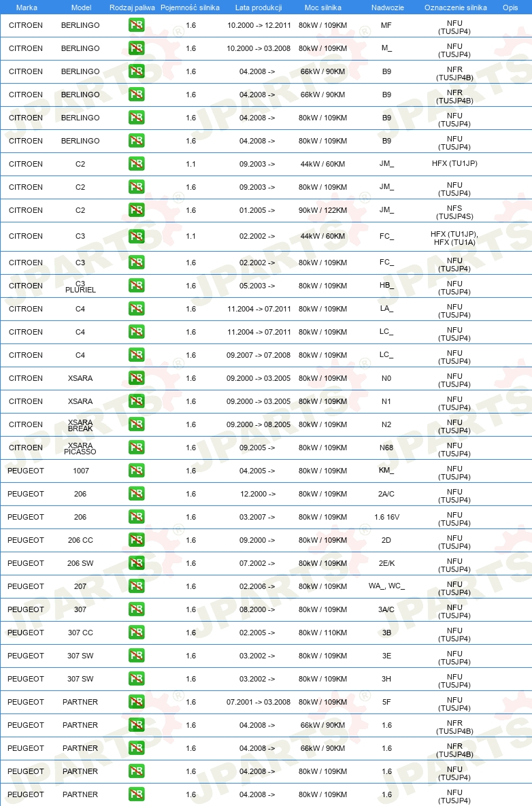Click the fuel icon in the C2 NFS (TU5JP4S) row
Viewport: 532px width, 806px height.
click(x=136, y=210)
